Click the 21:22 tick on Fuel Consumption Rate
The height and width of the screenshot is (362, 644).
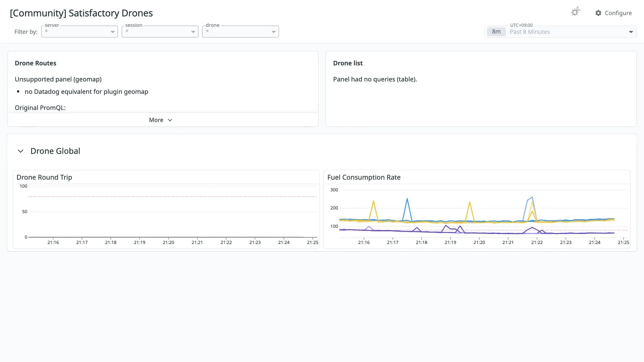pos(537,242)
